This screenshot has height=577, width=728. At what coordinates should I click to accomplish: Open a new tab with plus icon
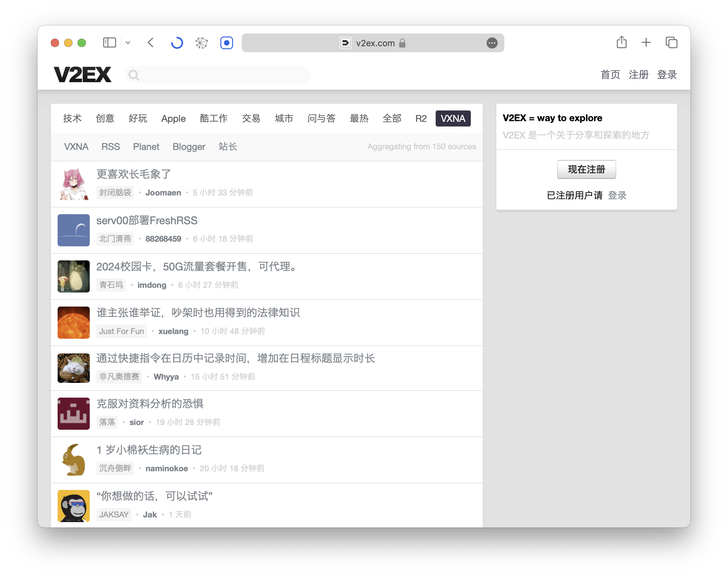coord(646,43)
